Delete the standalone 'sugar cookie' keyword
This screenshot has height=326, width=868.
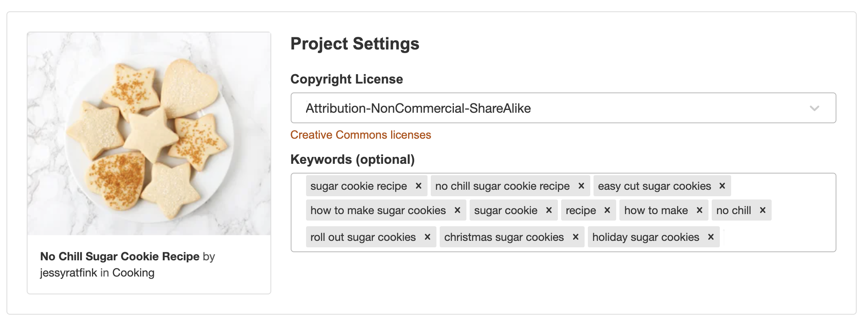[549, 210]
